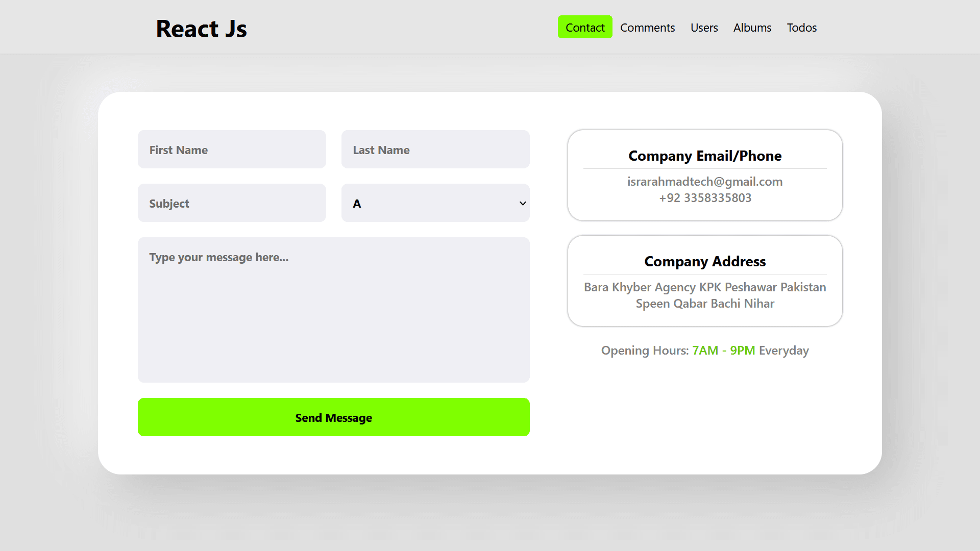Navigate to the Albums section

pyautogui.click(x=752, y=28)
